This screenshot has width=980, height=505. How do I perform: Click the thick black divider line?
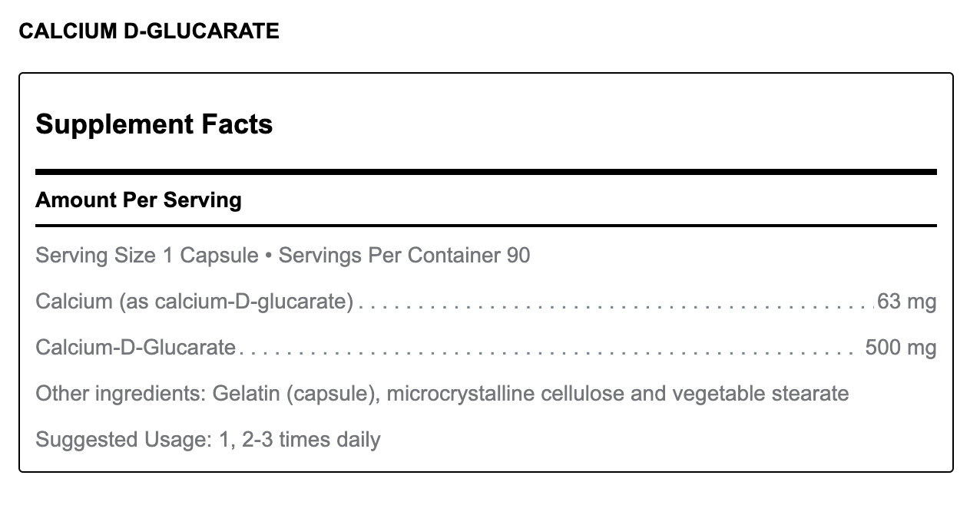click(485, 172)
